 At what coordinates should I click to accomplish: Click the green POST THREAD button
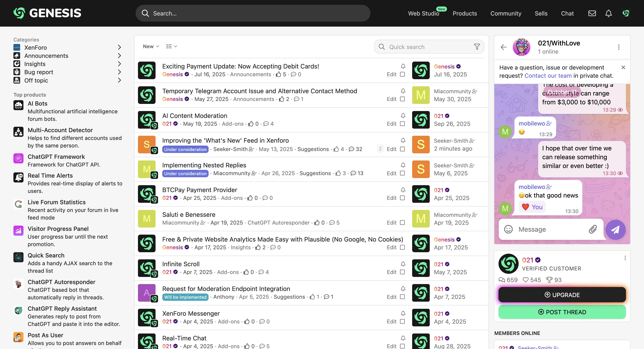click(562, 312)
